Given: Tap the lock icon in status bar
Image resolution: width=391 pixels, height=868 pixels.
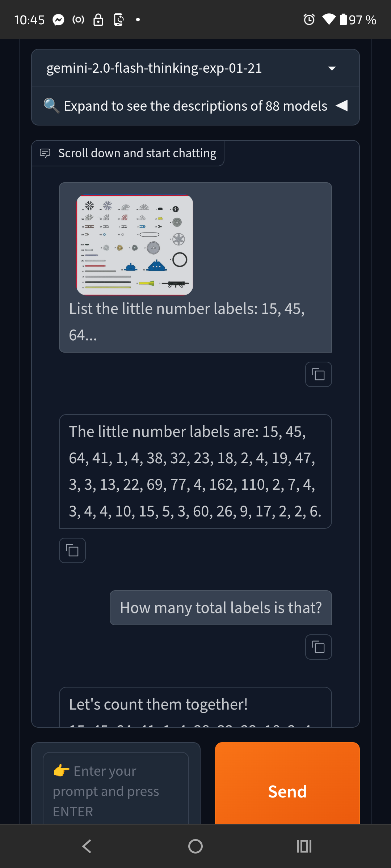Looking at the screenshot, I should 98,20.
